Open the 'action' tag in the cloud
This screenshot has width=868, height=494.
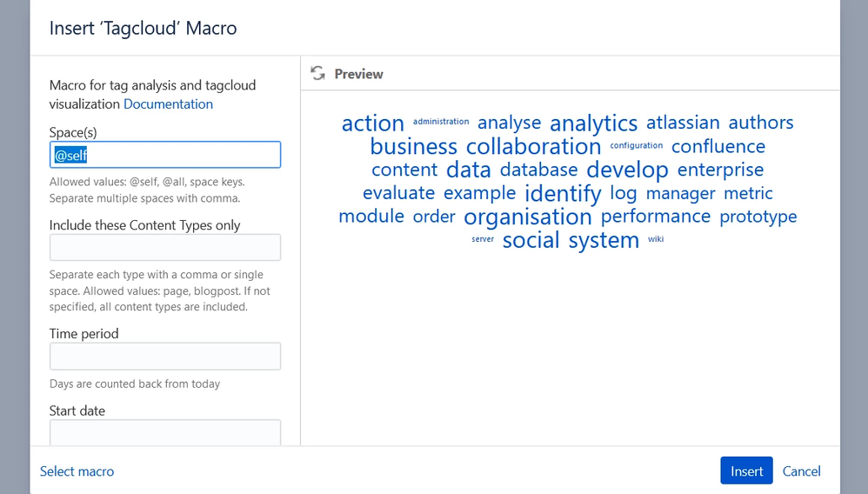(x=373, y=123)
